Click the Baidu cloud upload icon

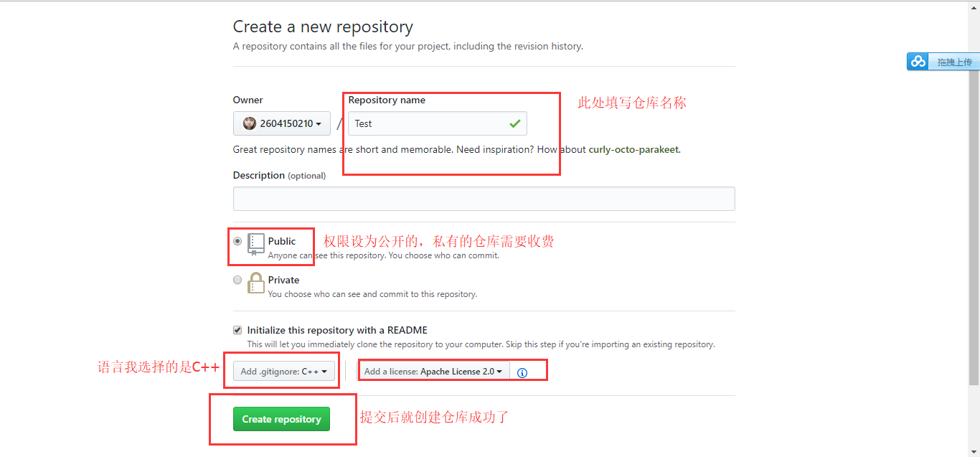[918, 62]
